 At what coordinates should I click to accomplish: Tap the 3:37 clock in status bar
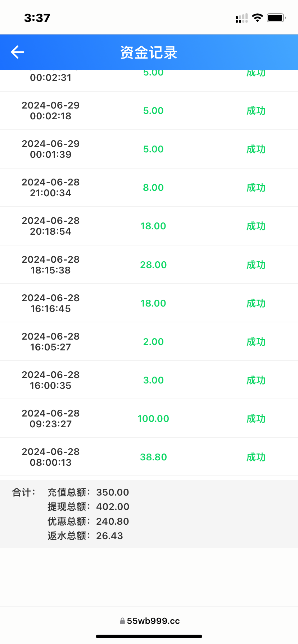[x=37, y=18]
